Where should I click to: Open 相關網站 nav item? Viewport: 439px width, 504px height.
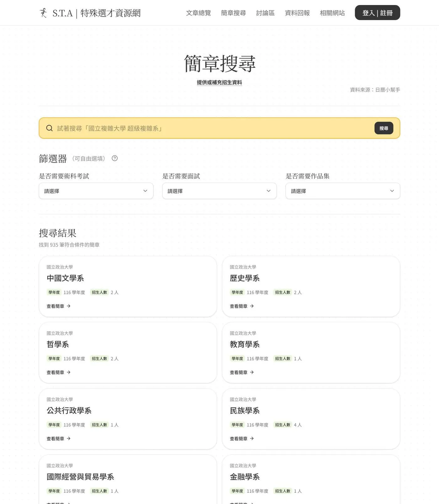[x=332, y=13]
